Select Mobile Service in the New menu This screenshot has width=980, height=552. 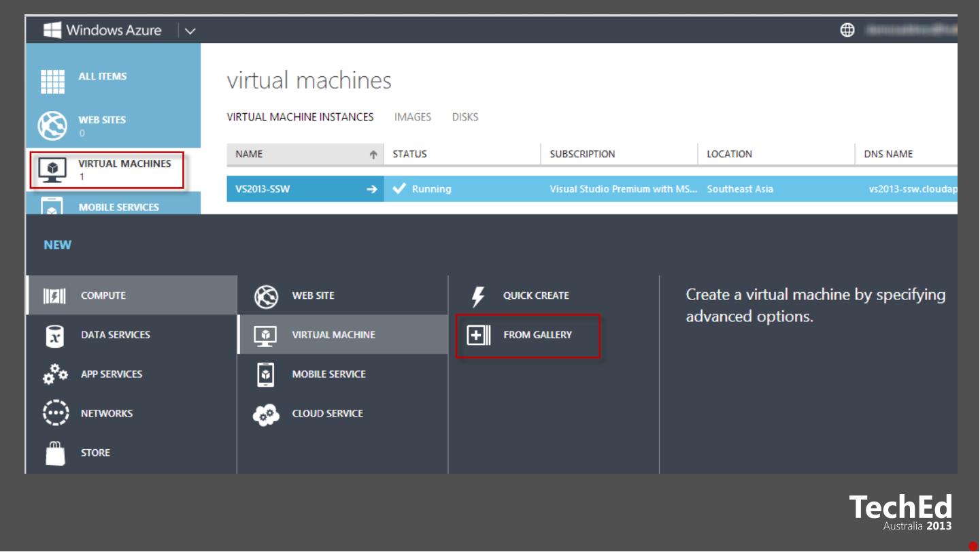pos(328,374)
